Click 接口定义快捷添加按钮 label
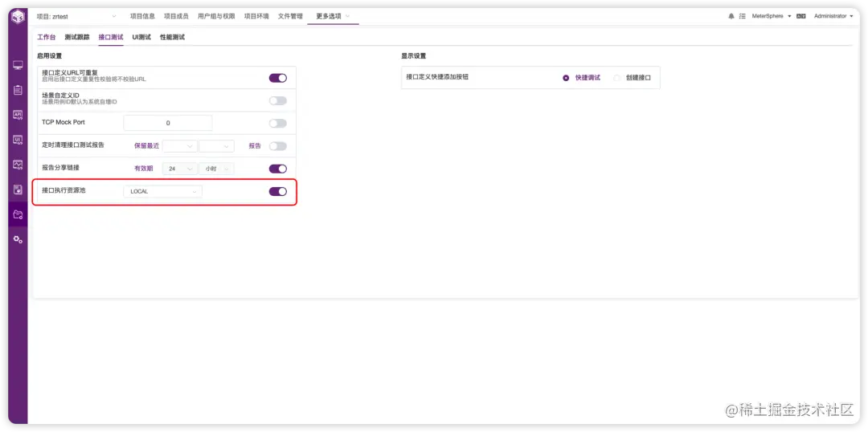 click(x=437, y=77)
